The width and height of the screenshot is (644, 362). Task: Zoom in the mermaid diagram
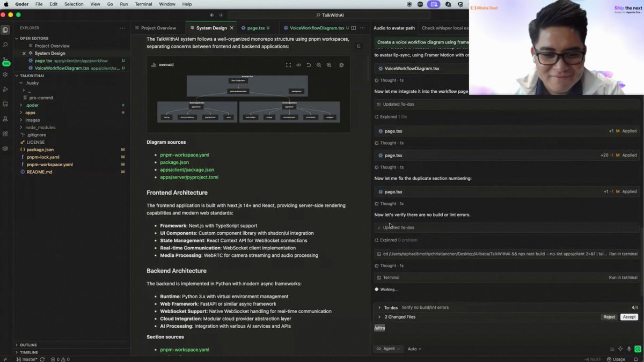click(329, 65)
